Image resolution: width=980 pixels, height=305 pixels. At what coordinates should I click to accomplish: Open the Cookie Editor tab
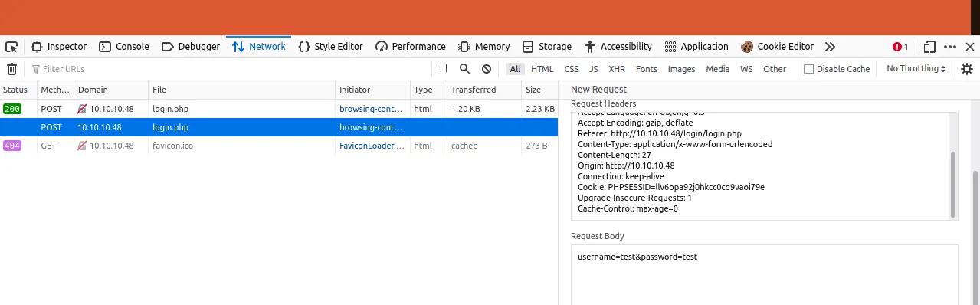click(778, 47)
